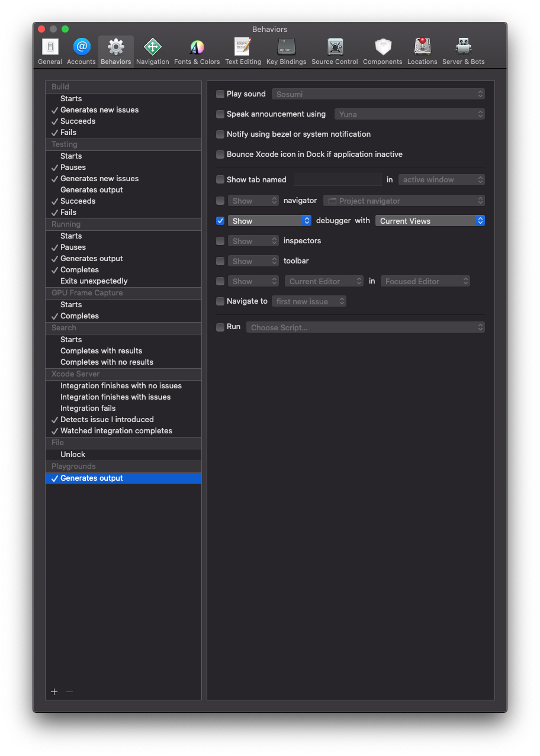540x756 pixels.
Task: Open Key Bindings preferences icon
Action: tap(287, 47)
